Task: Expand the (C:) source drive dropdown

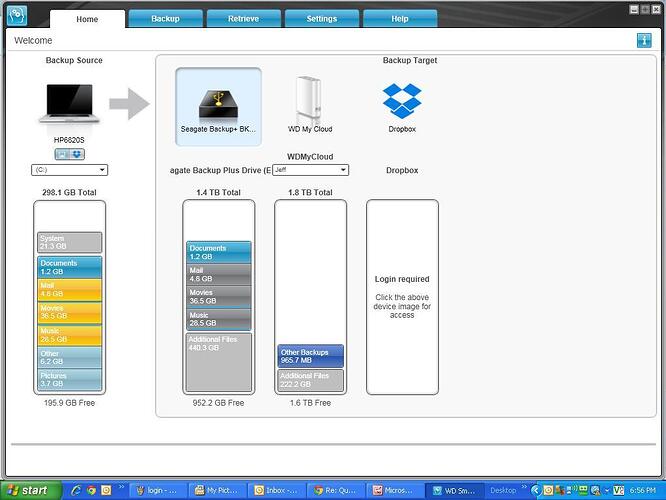Action: click(x=70, y=170)
